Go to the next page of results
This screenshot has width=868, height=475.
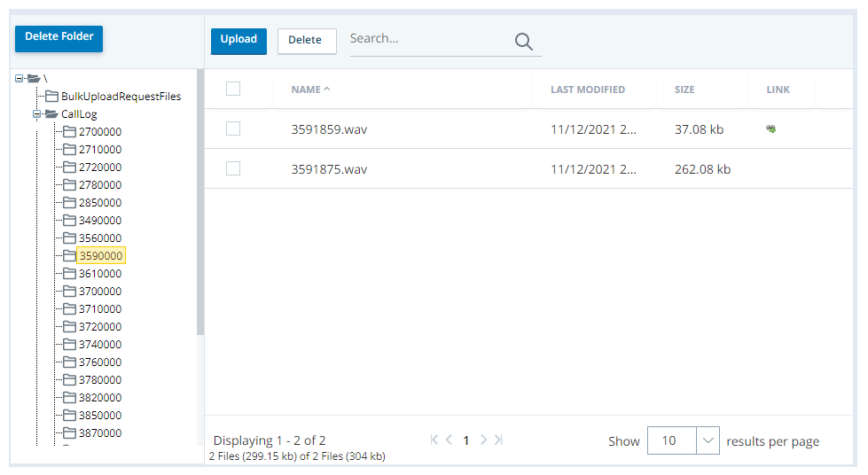(x=483, y=440)
